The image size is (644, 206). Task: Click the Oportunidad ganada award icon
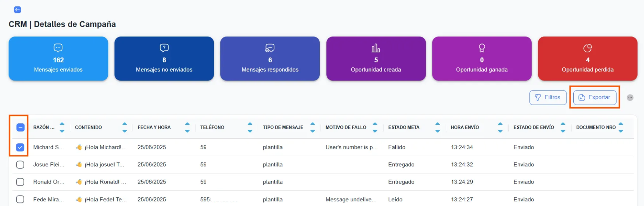pyautogui.click(x=482, y=48)
